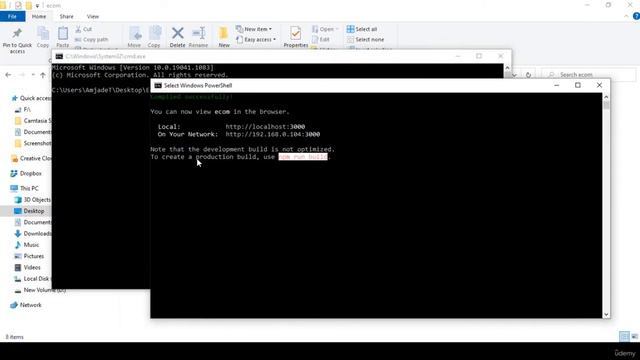Select Pictures in navigation pane
This screenshot has height=360, width=640.
click(29, 256)
